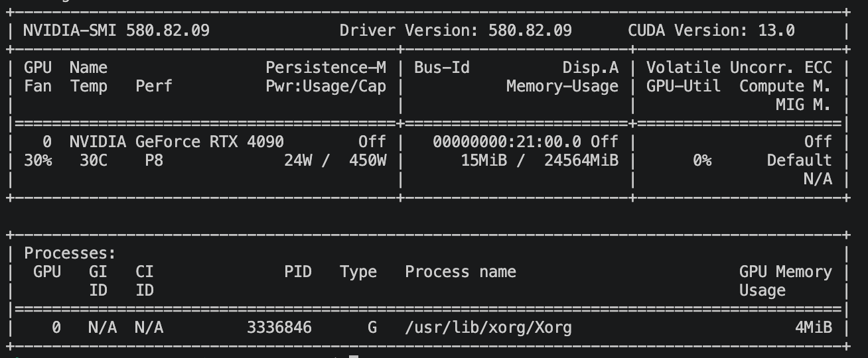Click the /usr/lib/xorg/Xorg process name
Viewport: 868px width, 358px height.
pyautogui.click(x=488, y=327)
